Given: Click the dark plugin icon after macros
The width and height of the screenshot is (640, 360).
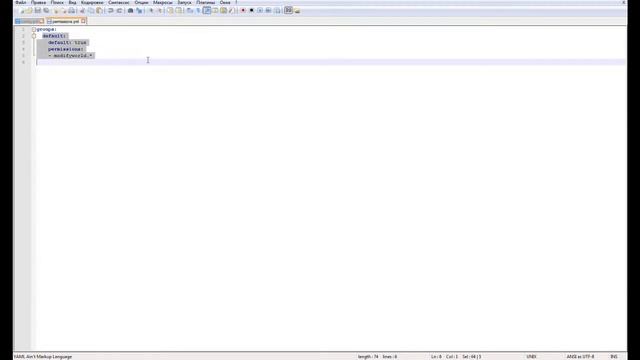Looking at the screenshot, I should click(x=289, y=11).
